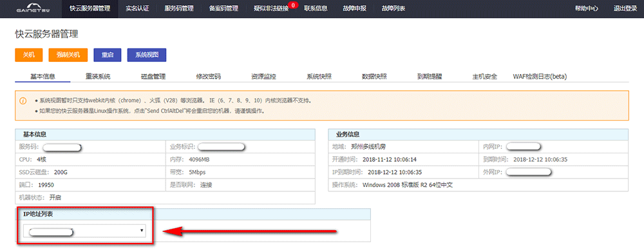Viewport: 644px width, 252px height.
Task: Go to 实名认证 in top navigation
Action: (137, 8)
